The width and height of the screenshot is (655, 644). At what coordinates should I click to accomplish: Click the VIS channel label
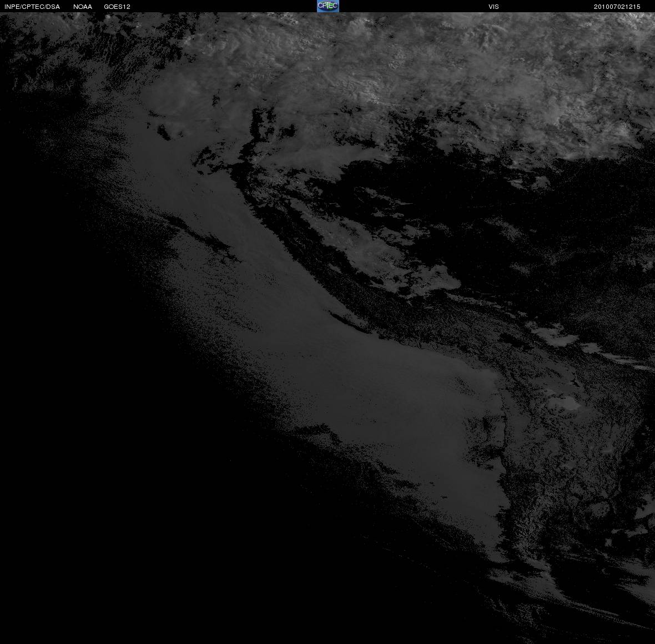494,7
